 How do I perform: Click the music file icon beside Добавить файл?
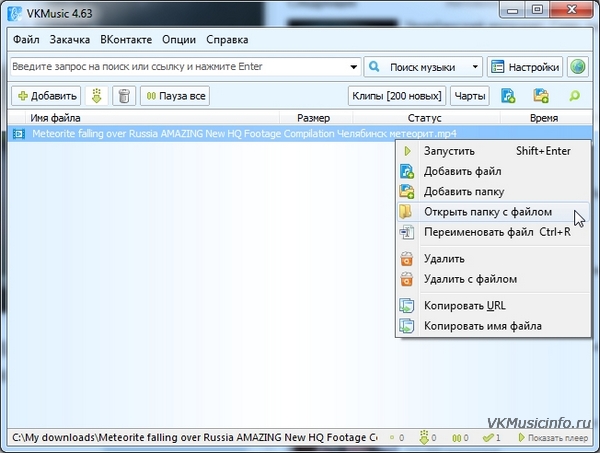pyautogui.click(x=407, y=171)
